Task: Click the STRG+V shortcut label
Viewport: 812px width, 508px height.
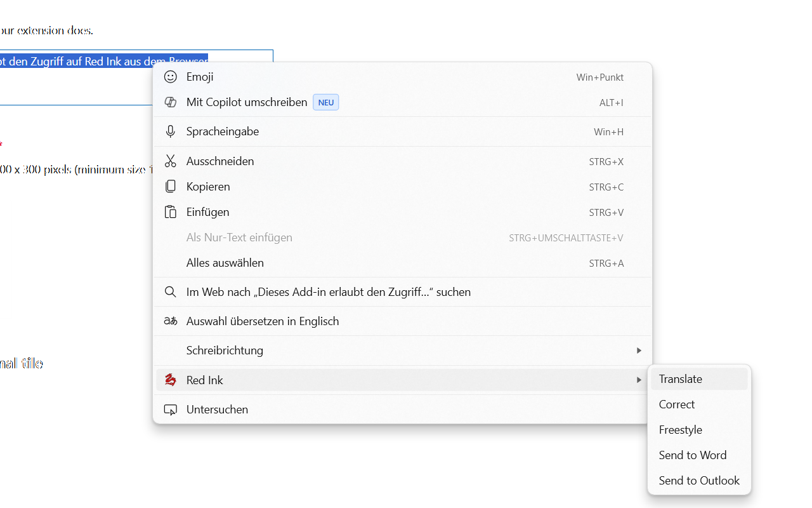Action: (x=606, y=212)
